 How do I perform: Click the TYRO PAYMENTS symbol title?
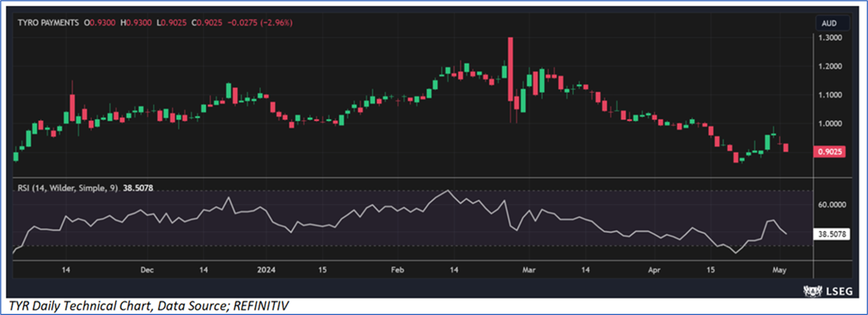[x=49, y=23]
